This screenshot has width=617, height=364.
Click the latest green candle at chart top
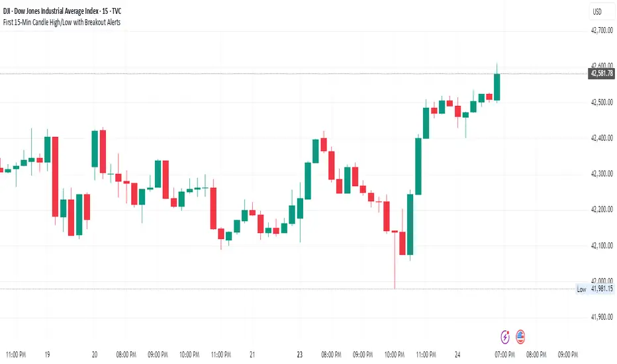[497, 87]
